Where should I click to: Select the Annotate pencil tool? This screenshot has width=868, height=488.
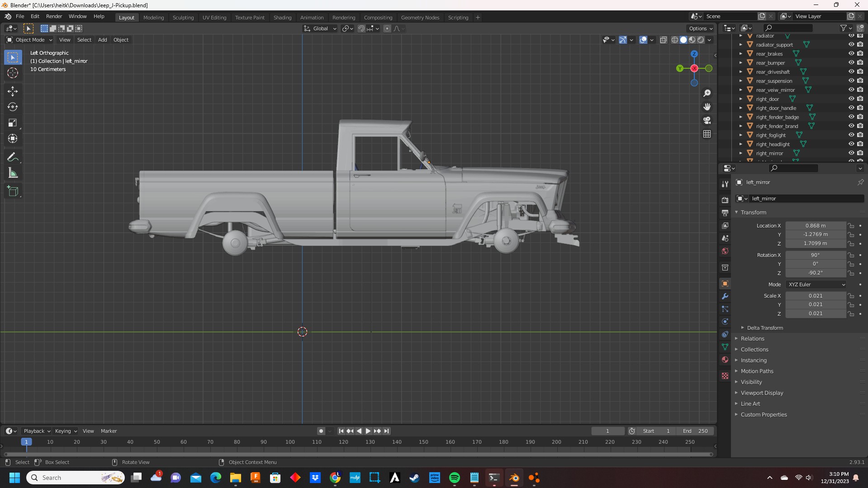click(x=13, y=157)
